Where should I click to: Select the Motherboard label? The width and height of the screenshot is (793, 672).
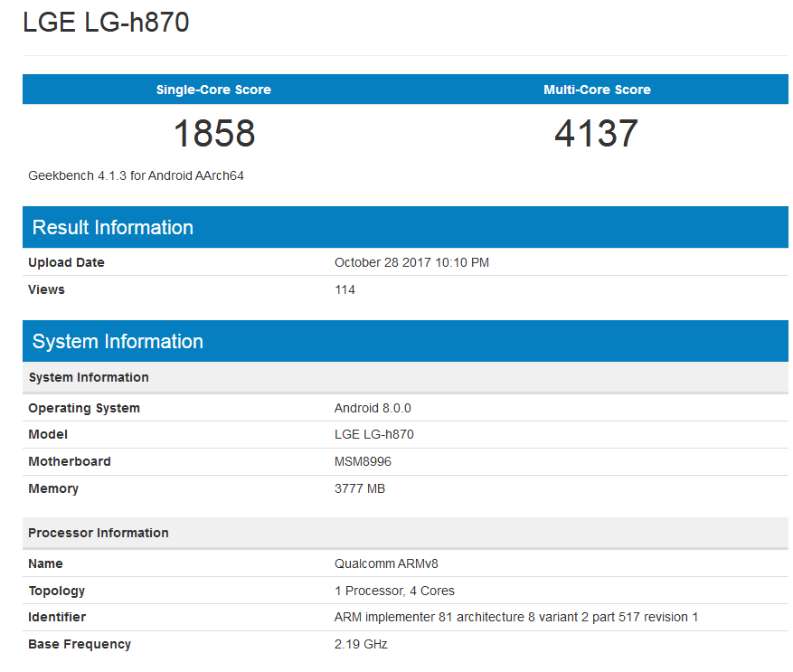pyautogui.click(x=70, y=461)
